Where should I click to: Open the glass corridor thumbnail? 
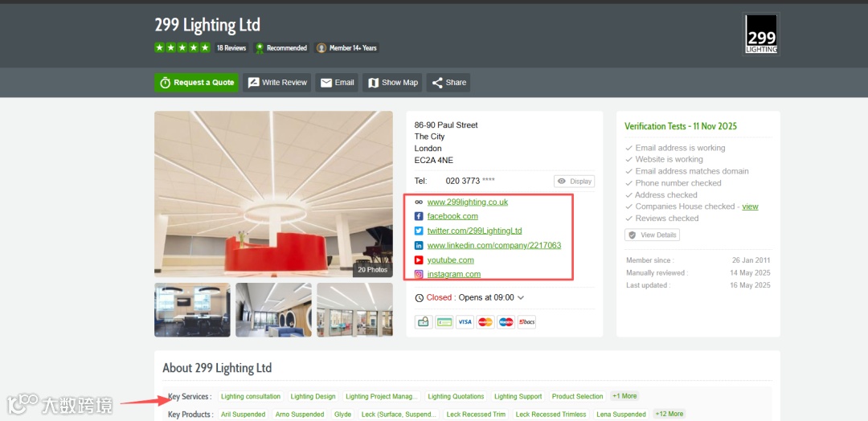point(355,310)
